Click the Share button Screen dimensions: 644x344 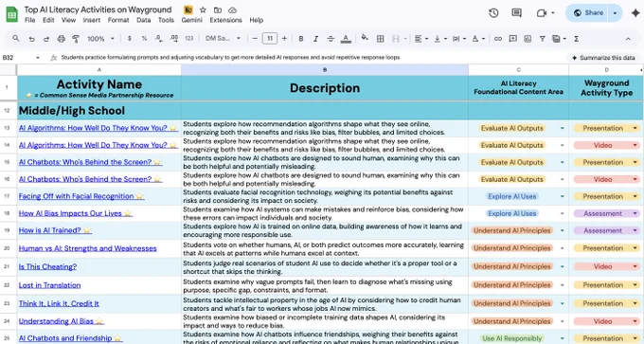click(588, 13)
